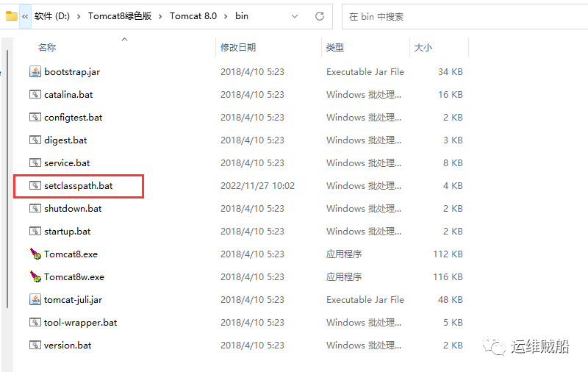Screen dimensions: 588x372
Task: Expand the arrow after 软件 (D:)
Action: 79,16
